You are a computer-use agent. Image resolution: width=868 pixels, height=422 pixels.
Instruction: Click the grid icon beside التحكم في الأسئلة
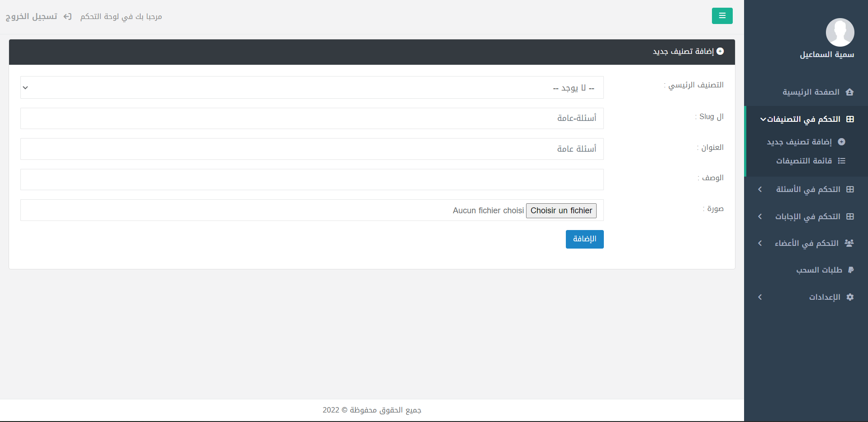[x=850, y=189]
